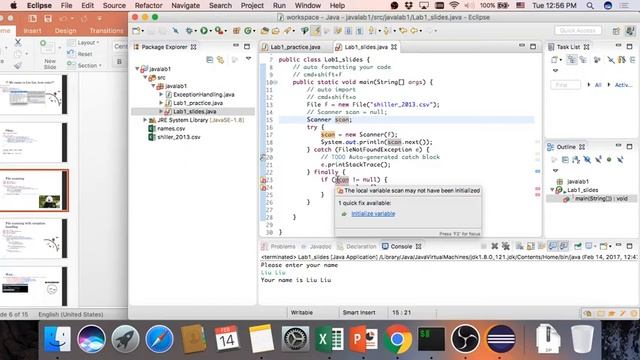The image size is (640, 360).
Task: Click the Display Selected Console monitor icon
Action: [x=589, y=246]
